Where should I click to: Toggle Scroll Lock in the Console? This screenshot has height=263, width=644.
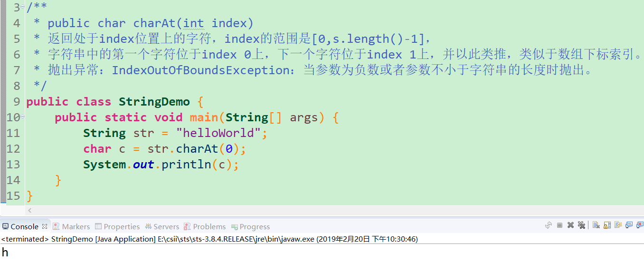607,225
